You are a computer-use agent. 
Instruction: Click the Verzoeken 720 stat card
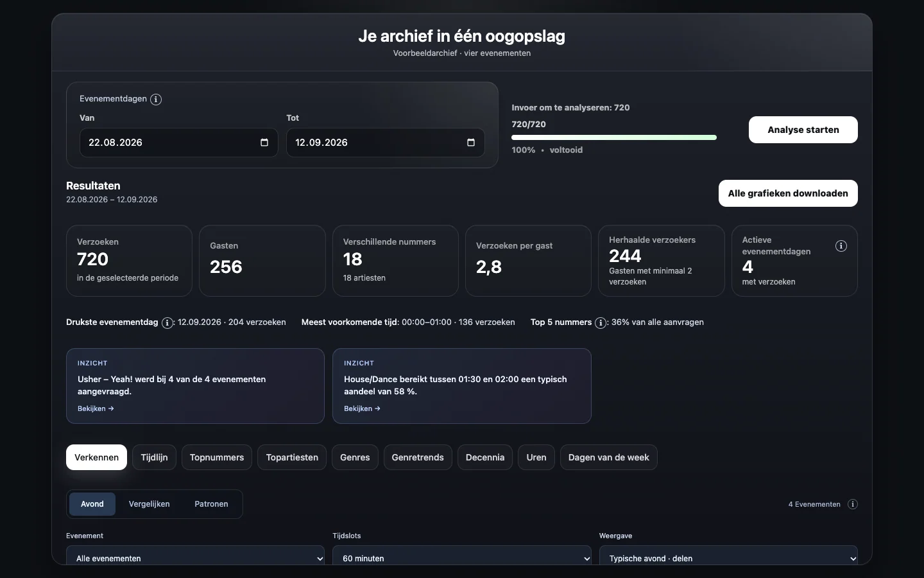[x=129, y=261]
